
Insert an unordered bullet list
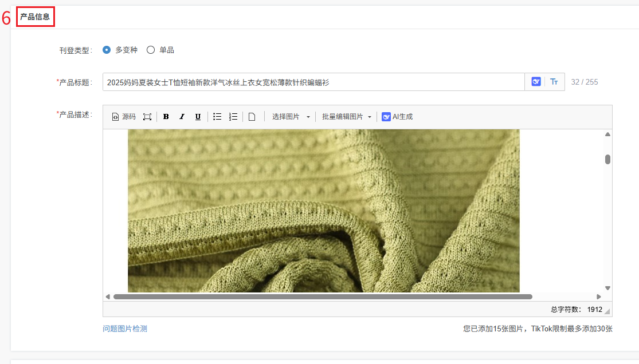pos(217,117)
